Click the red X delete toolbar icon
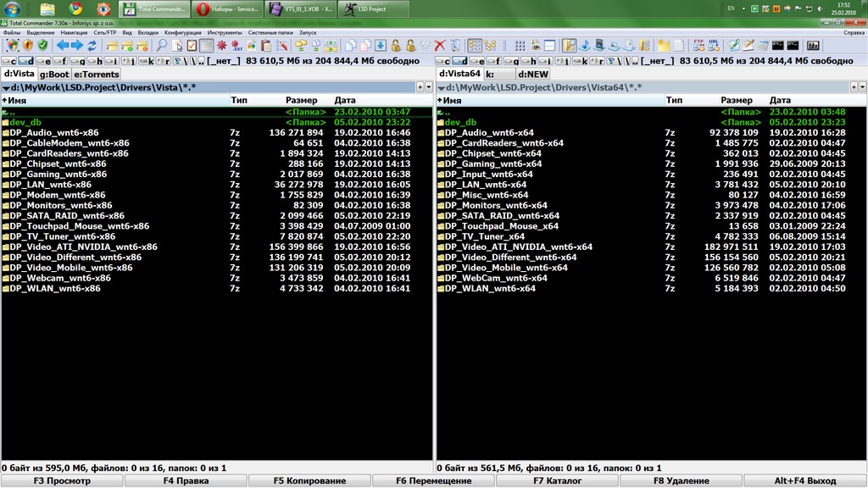This screenshot has height=488, width=868. 440,46
